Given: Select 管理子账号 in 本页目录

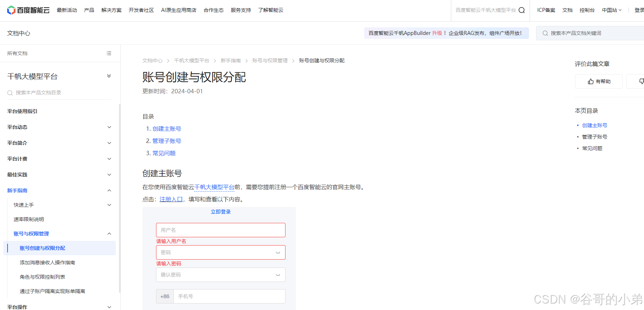Looking at the screenshot, I should [x=595, y=137].
